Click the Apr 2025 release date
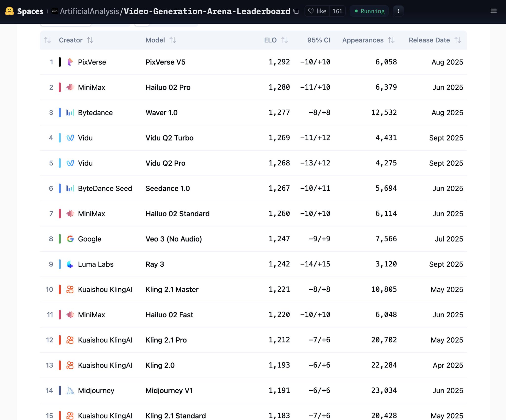The image size is (506, 420). (x=448, y=365)
